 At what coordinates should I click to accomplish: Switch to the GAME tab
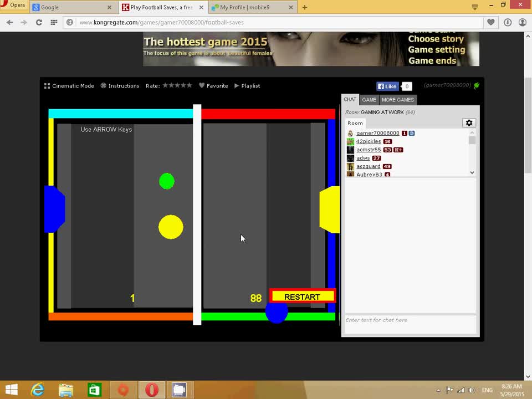click(369, 100)
